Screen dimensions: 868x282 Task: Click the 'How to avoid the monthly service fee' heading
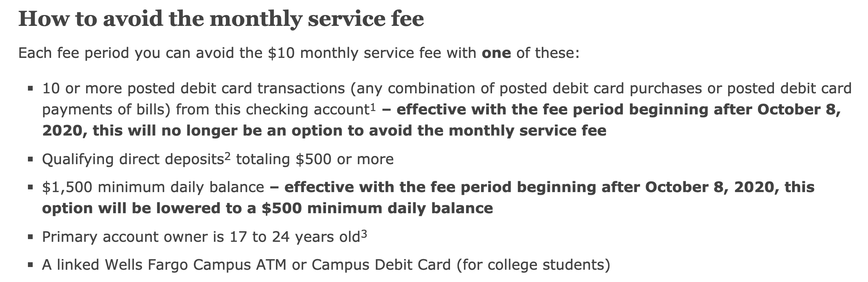221,18
